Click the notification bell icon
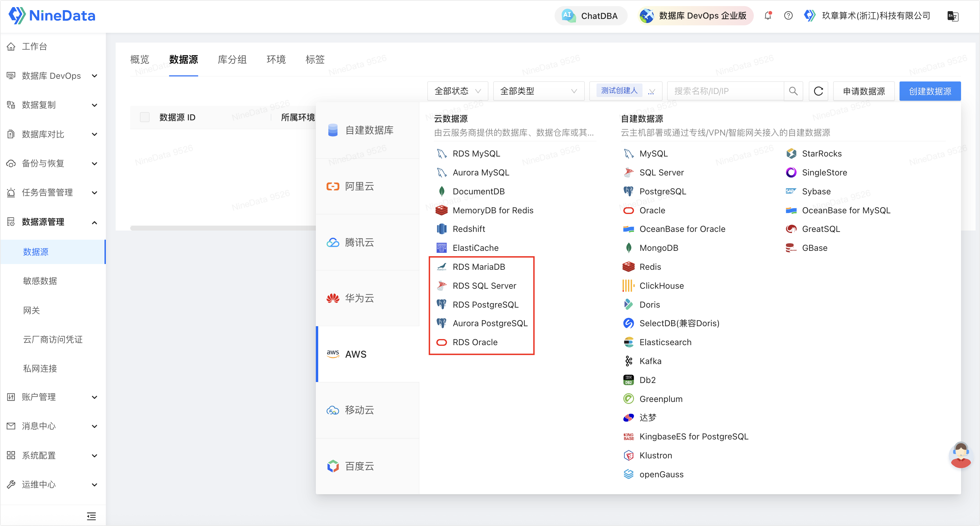 point(768,16)
